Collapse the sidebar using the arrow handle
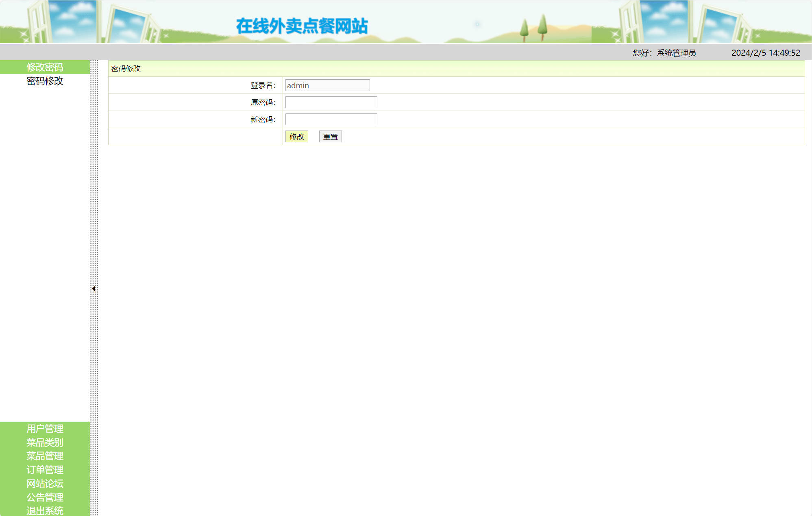 coord(94,288)
